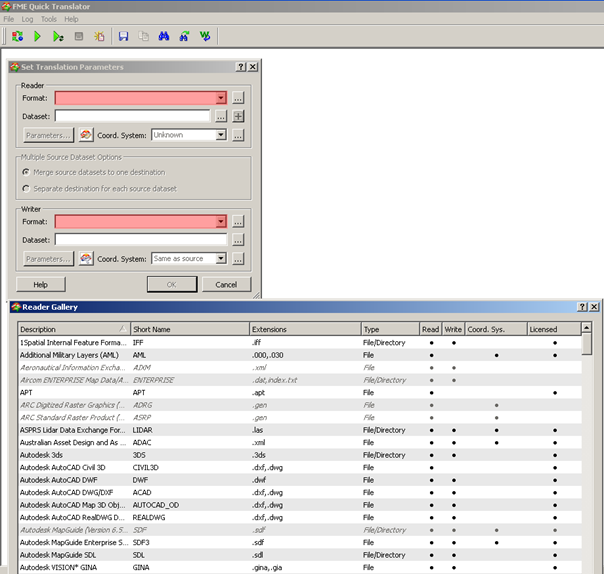Click the gray Stop Translation square icon
The image size is (605, 575).
pos(78,37)
